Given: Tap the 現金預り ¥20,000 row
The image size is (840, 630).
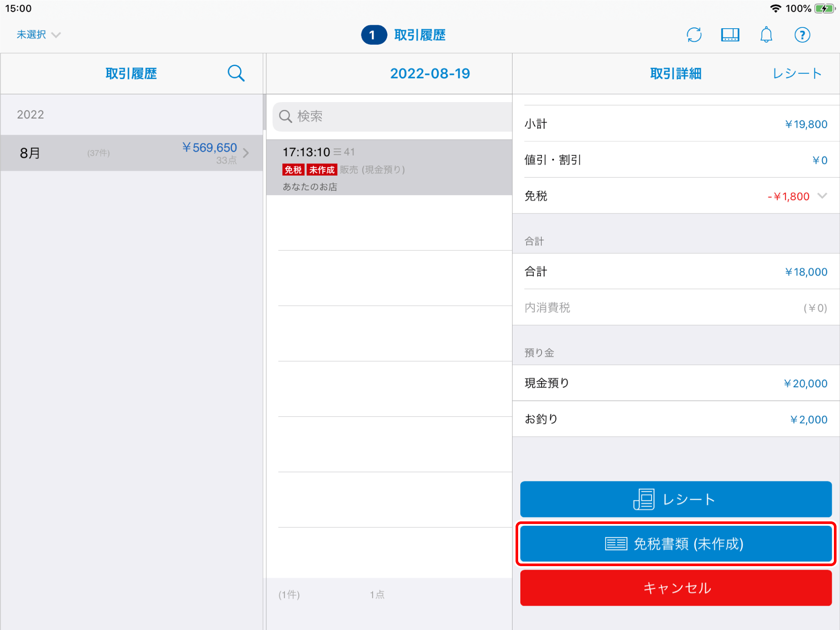Looking at the screenshot, I should click(x=676, y=383).
